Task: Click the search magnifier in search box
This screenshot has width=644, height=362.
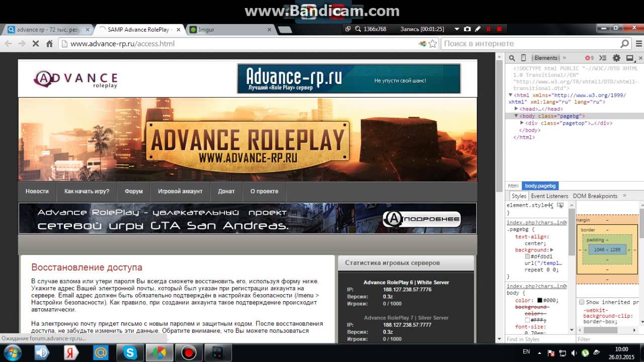Action: coord(624,44)
